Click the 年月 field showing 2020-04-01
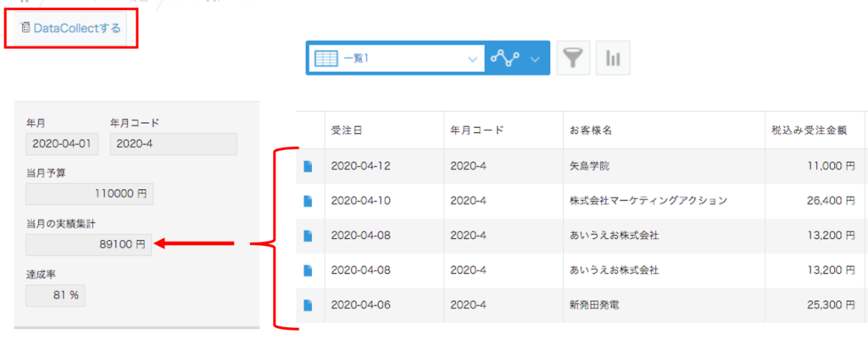 pyautogui.click(x=62, y=144)
